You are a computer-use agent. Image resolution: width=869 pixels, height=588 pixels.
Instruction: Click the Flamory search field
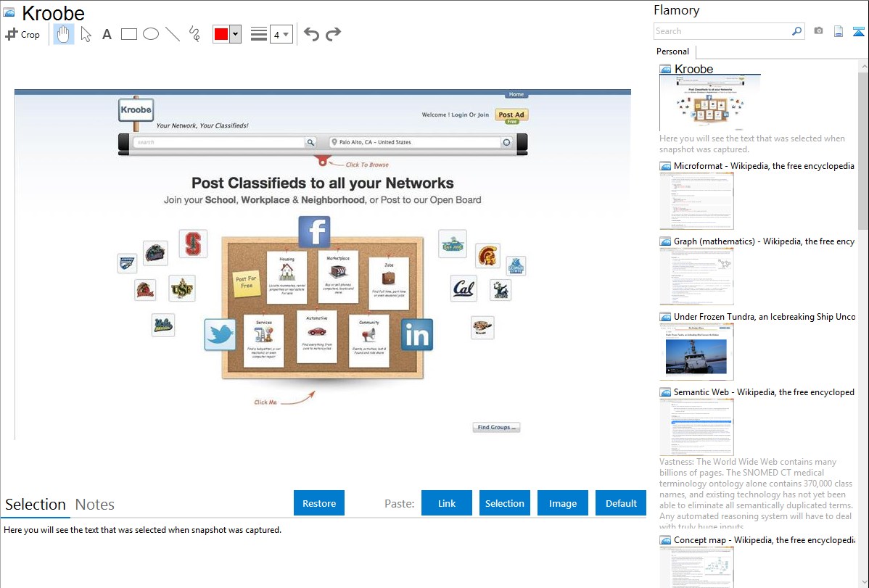722,31
